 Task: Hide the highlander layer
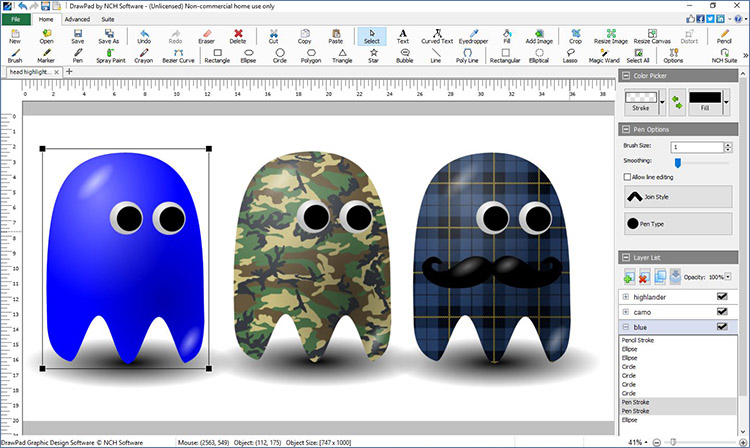tap(721, 297)
